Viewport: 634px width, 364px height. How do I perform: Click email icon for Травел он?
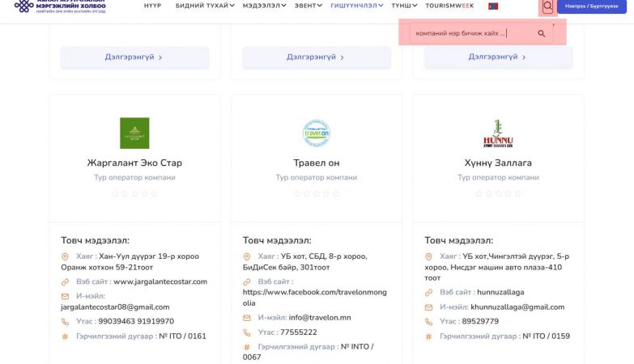coord(247,318)
